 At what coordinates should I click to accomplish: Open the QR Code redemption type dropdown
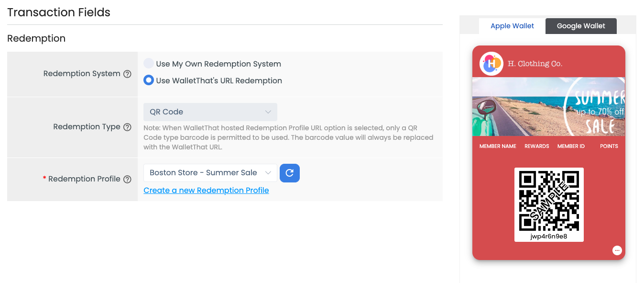click(210, 112)
